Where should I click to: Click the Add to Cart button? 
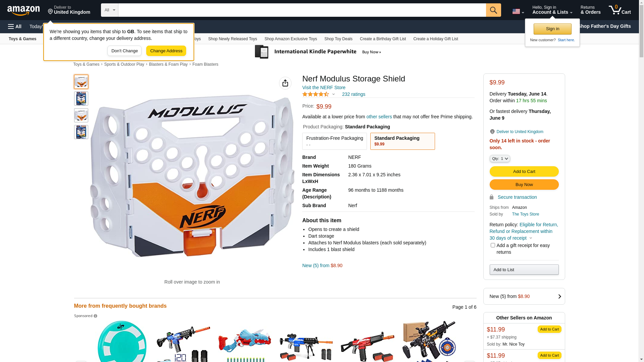click(x=524, y=172)
